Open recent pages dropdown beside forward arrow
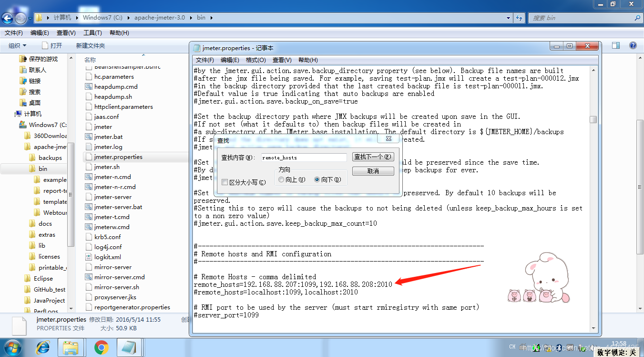The width and height of the screenshot is (644, 357). [x=31, y=18]
